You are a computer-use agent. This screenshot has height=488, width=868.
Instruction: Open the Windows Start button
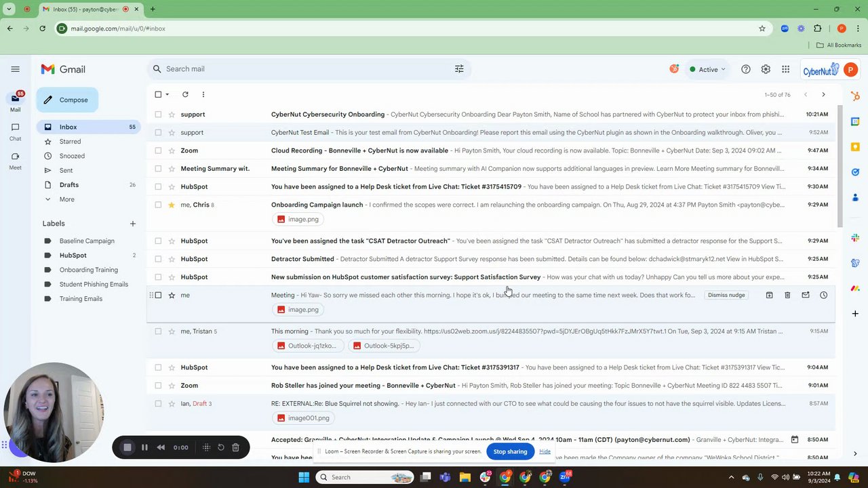(304, 477)
